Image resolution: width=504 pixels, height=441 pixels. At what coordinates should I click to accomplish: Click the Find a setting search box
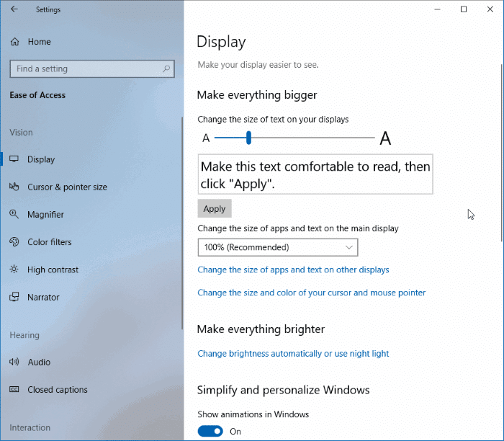tap(92, 68)
